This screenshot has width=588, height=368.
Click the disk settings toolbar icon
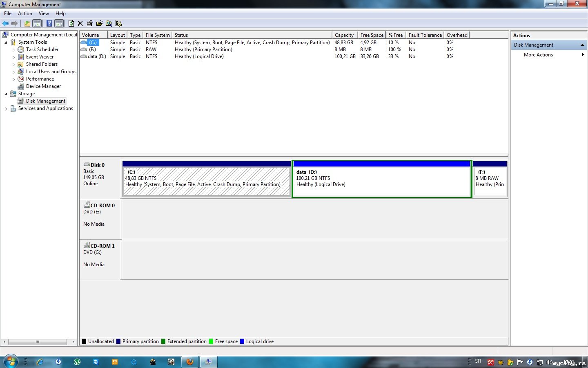point(118,23)
